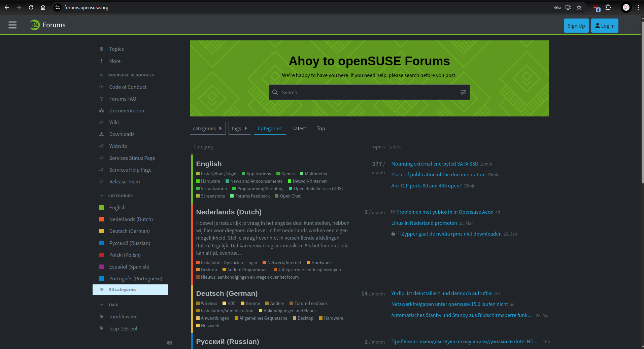Image resolution: width=644 pixels, height=349 pixels.
Task: Click the Downloads arrow icon
Action: [101, 134]
